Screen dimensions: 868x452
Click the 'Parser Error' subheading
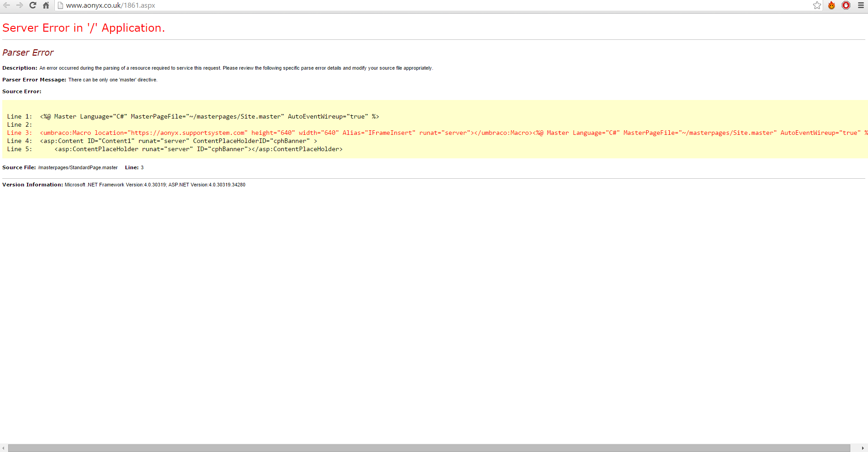point(28,53)
